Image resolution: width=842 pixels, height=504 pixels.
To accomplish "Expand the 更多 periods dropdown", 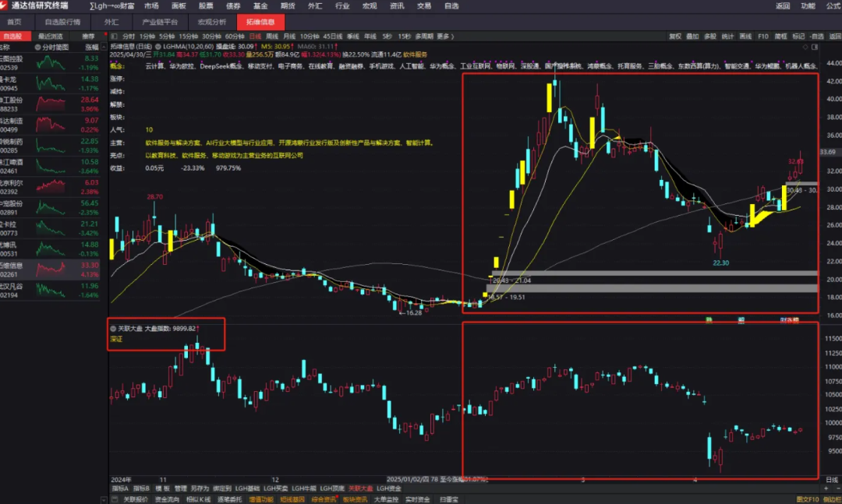I will [445, 37].
